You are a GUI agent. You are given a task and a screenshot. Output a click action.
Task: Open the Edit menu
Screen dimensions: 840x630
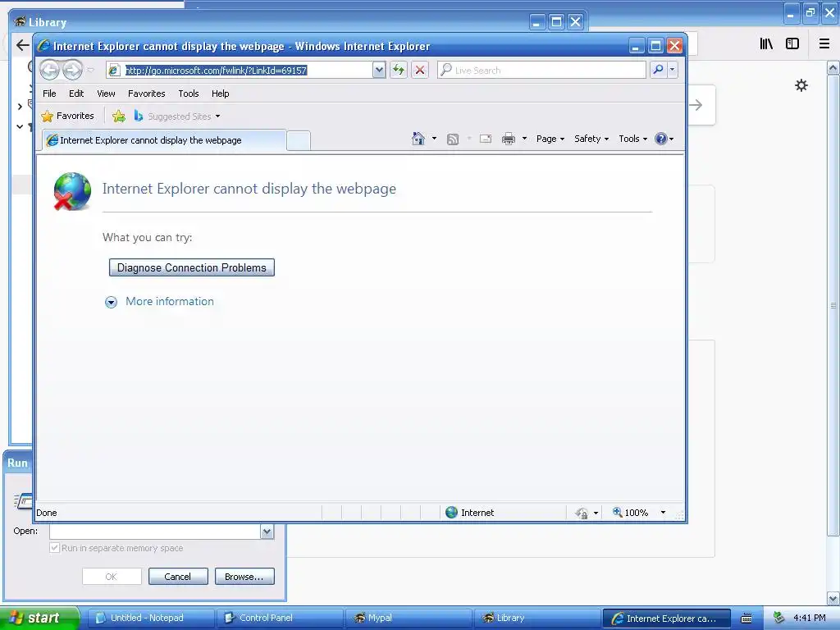coord(76,94)
